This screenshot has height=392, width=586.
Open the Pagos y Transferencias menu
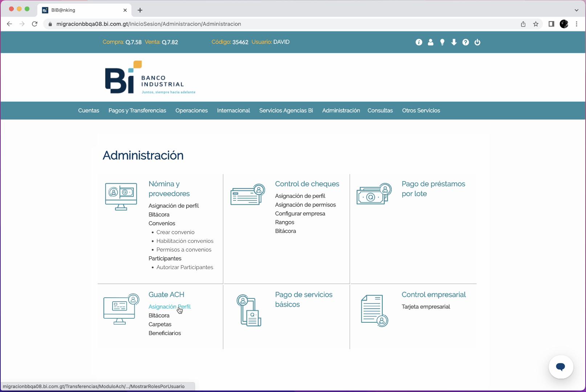click(137, 111)
